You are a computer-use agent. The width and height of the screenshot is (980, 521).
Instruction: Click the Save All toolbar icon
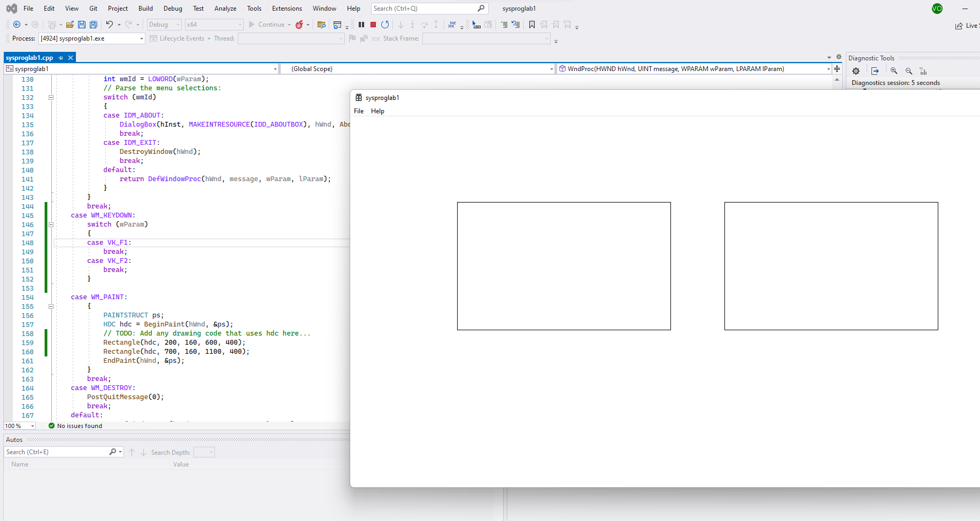(94, 25)
